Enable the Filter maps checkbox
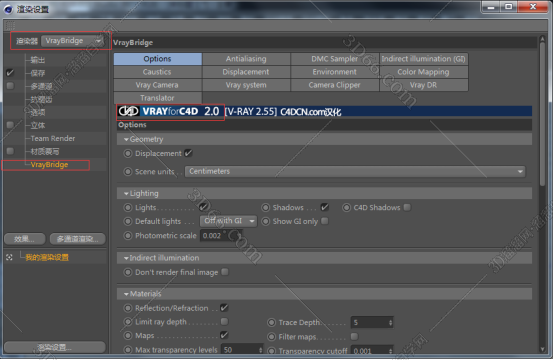This screenshot has height=360, width=553. [354, 337]
